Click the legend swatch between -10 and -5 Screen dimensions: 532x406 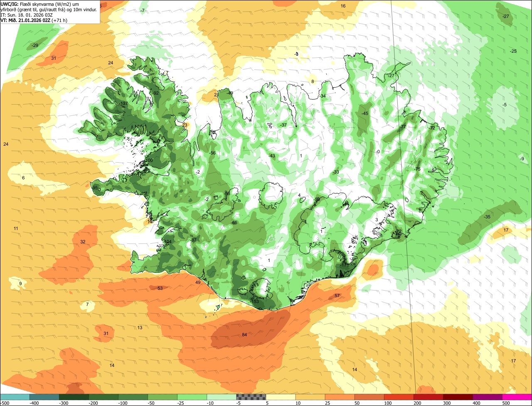(222, 397)
